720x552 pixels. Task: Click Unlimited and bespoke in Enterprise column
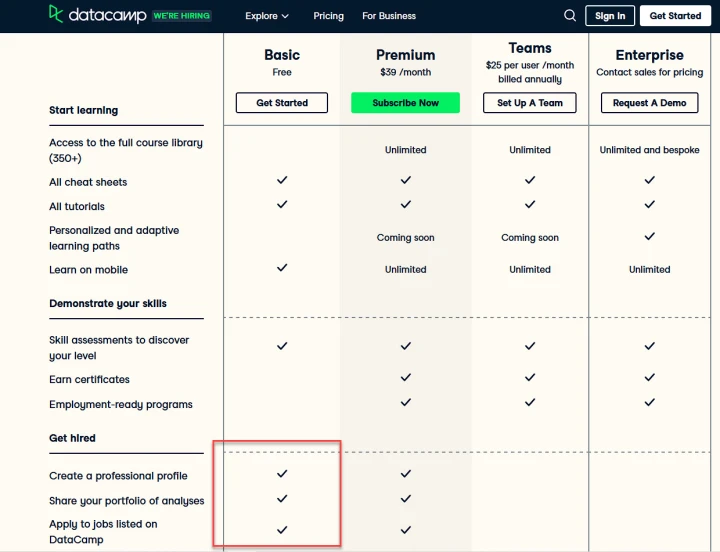pyautogui.click(x=649, y=150)
